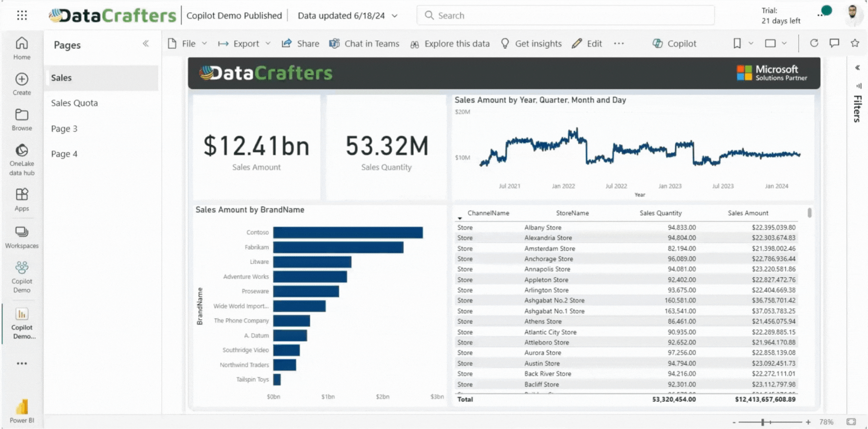Collapse the Pages pane
This screenshot has width=868, height=429.
(146, 44)
